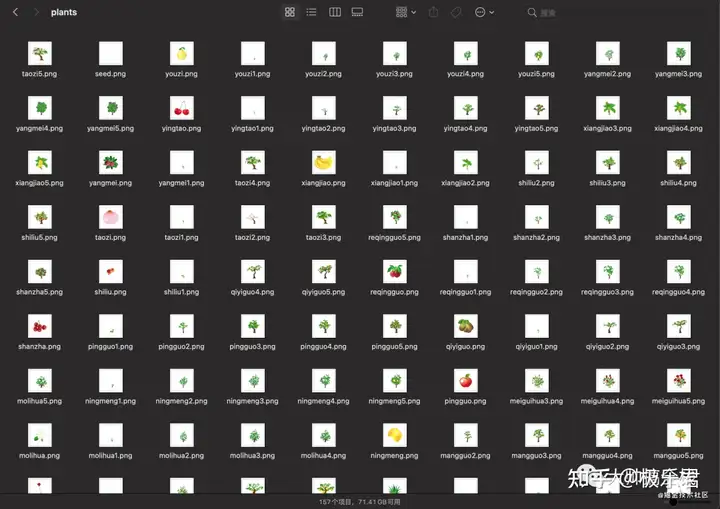The width and height of the screenshot is (720, 509).
Task: Click the file name shanzha4.png
Action: 679,238
